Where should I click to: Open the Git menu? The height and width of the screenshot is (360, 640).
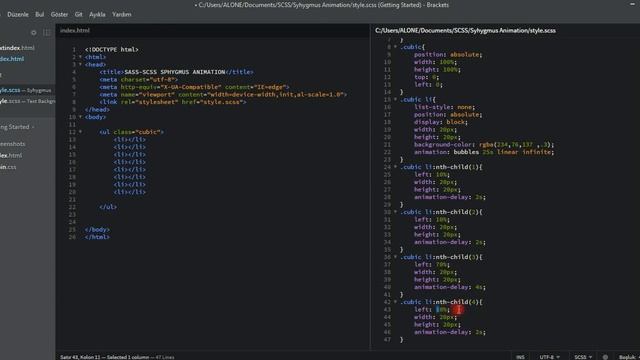point(78,14)
